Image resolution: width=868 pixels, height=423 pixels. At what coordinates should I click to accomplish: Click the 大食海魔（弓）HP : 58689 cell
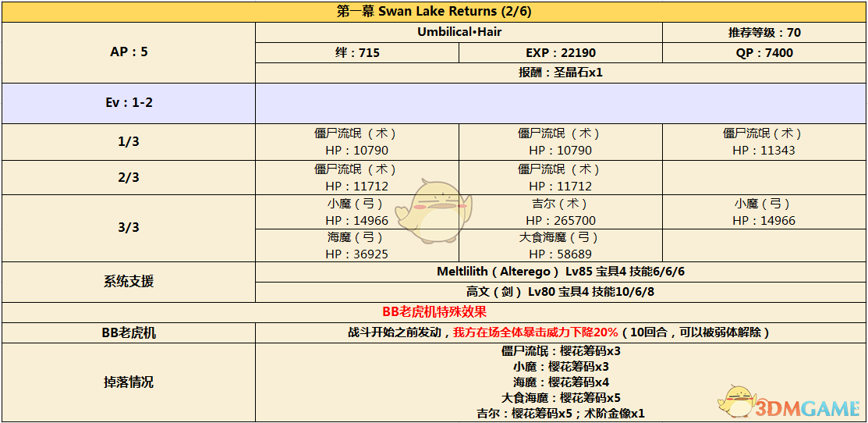[561, 245]
